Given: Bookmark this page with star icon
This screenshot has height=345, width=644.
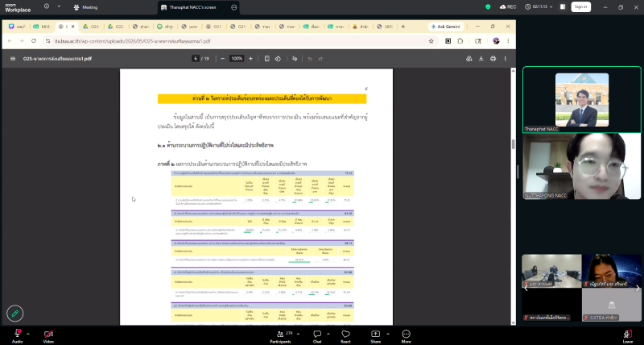Looking at the screenshot, I should (x=431, y=41).
